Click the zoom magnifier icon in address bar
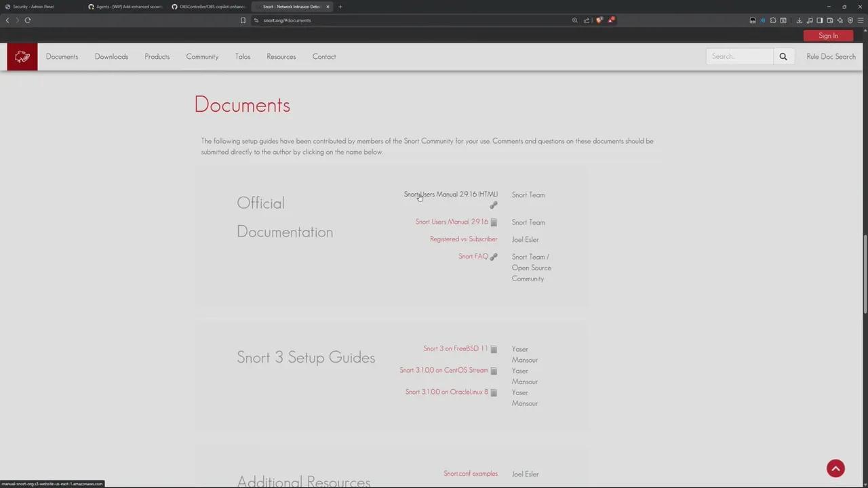The image size is (868, 488). (575, 20)
